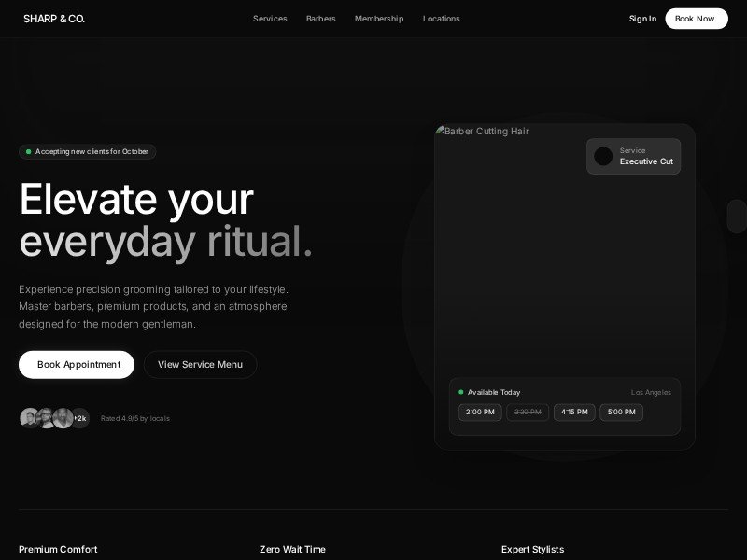This screenshot has width=747, height=560.
Task: Navigate to Locations
Action: 441,19
